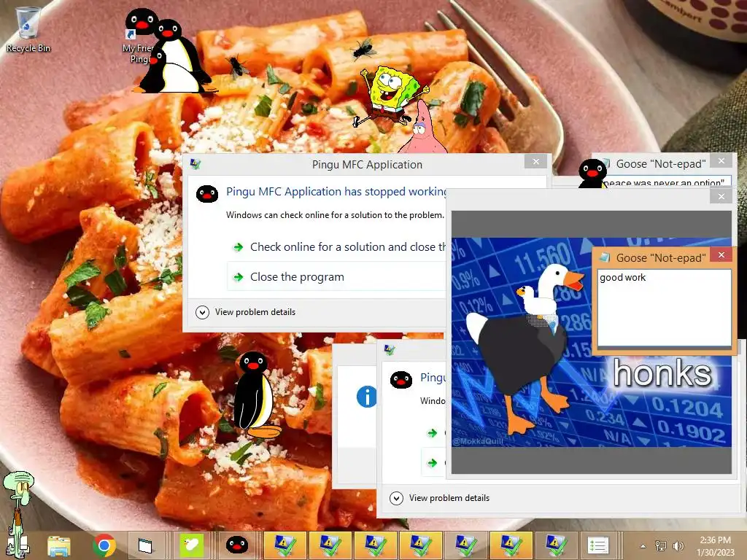Image resolution: width=747 pixels, height=560 pixels.
Task: Click title bar icon of lower Pingu dialog
Action: (390, 350)
